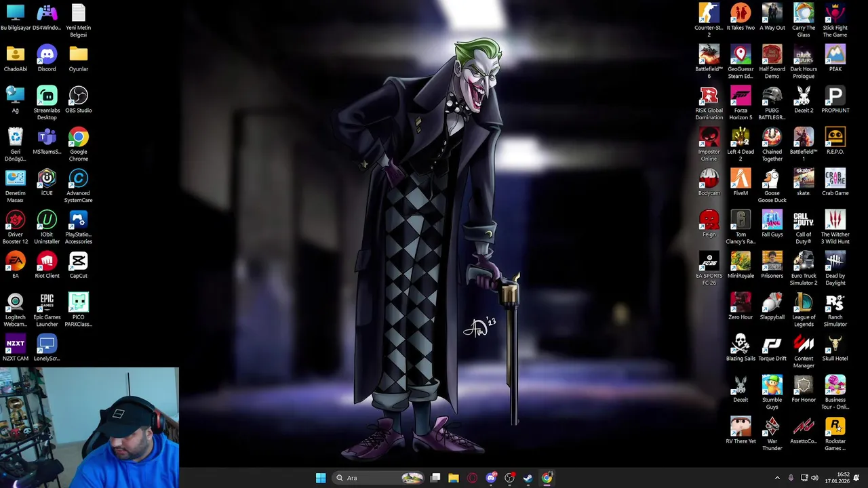Open Epic Games Launcher shortcut
This screenshot has height=488, width=868.
[x=47, y=310]
